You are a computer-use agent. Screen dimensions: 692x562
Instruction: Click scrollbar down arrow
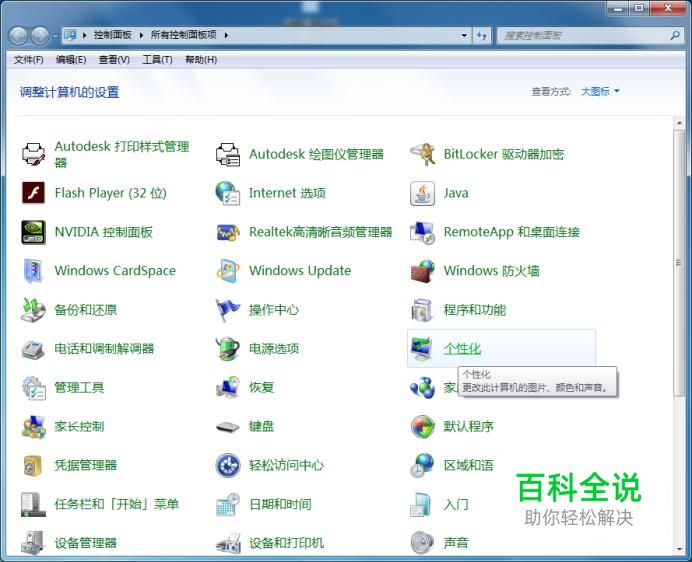coord(679,550)
